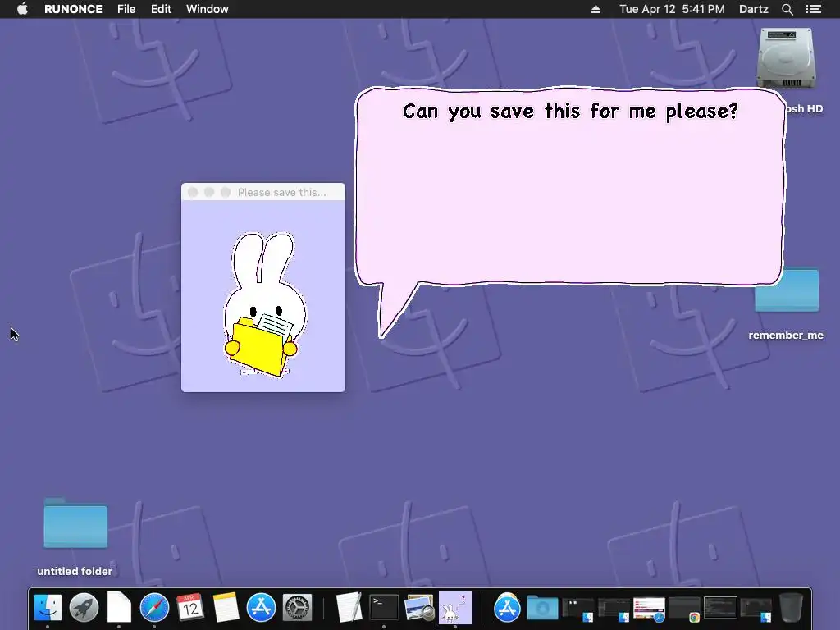Open Calendar showing 12 in the Dock
This screenshot has width=840, height=630.
(x=190, y=608)
